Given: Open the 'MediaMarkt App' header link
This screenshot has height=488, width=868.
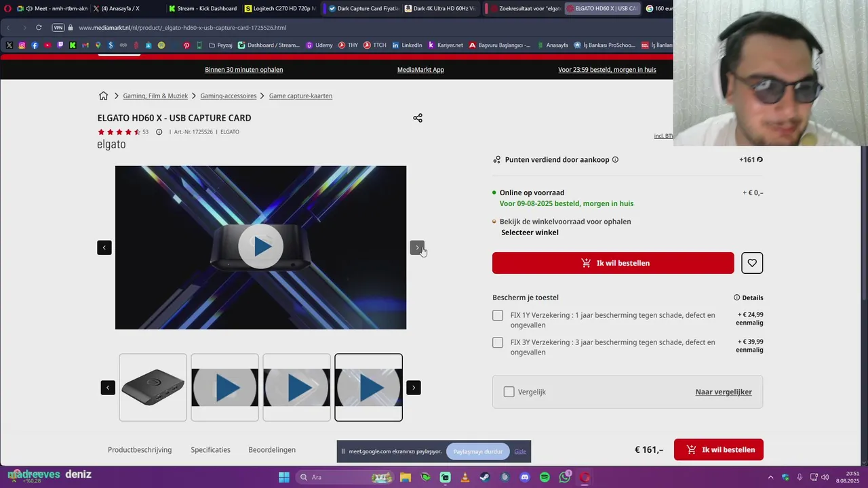Looking at the screenshot, I should [420, 70].
